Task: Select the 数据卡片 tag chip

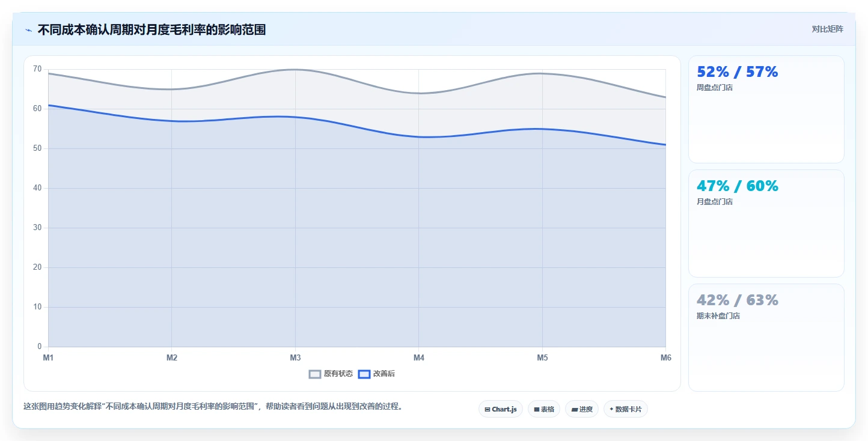Action: coord(626,409)
